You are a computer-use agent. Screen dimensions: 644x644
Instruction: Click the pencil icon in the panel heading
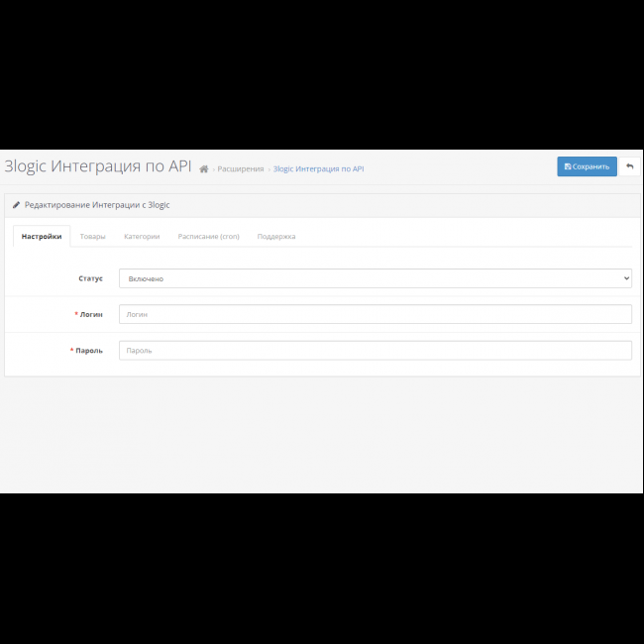pos(16,205)
